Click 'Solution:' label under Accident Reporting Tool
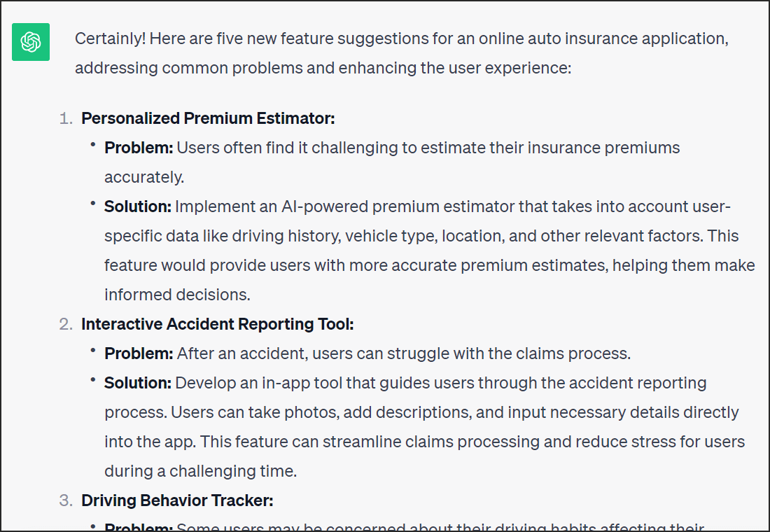This screenshot has height=532, width=770. point(137,383)
